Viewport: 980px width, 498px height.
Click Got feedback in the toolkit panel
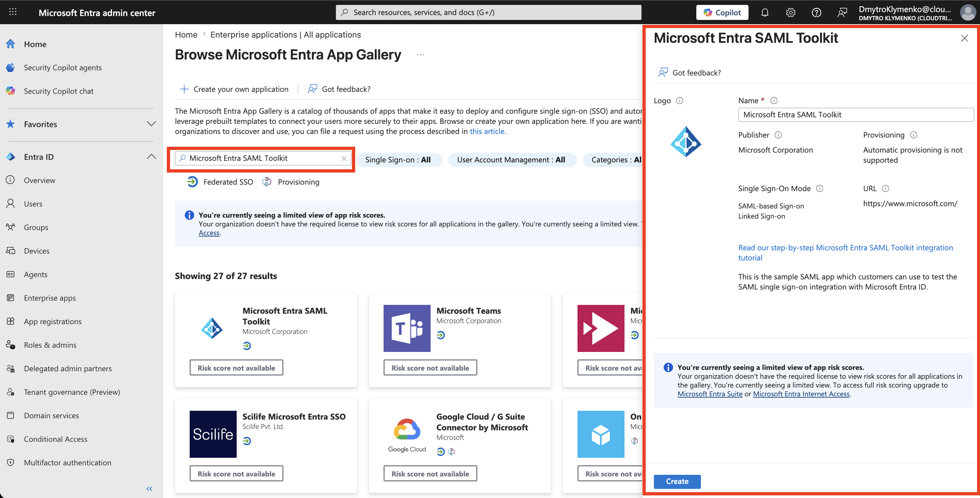[x=689, y=73]
